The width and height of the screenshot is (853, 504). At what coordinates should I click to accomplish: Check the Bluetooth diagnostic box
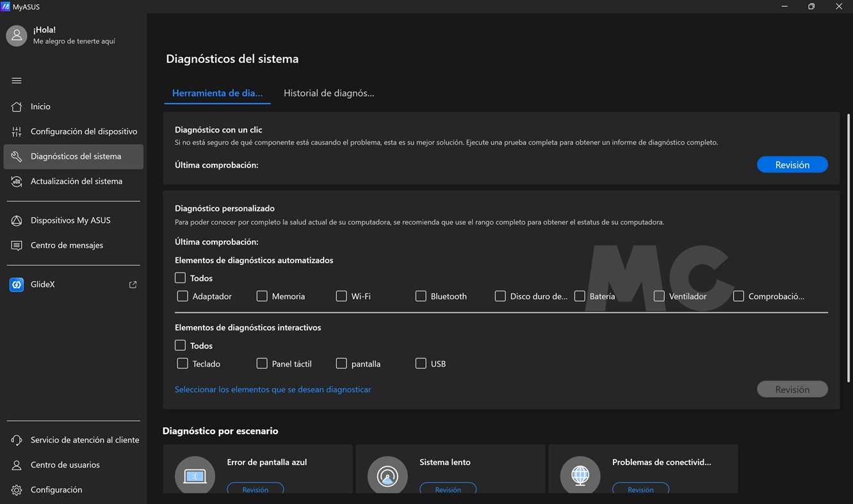(421, 296)
